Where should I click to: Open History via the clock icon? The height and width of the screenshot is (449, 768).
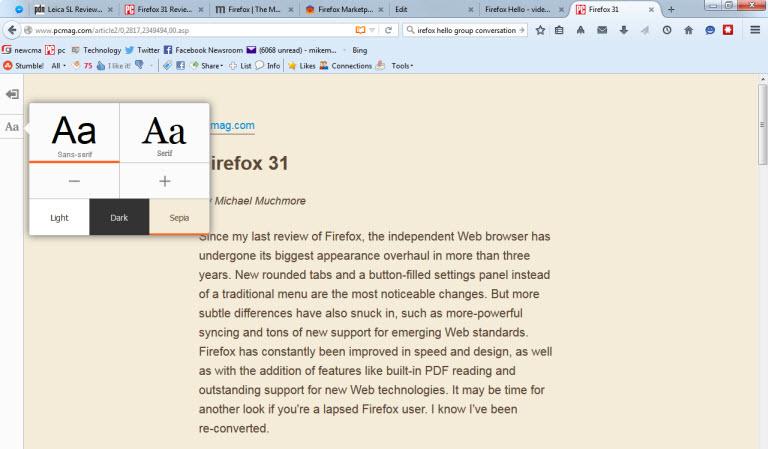pos(667,30)
